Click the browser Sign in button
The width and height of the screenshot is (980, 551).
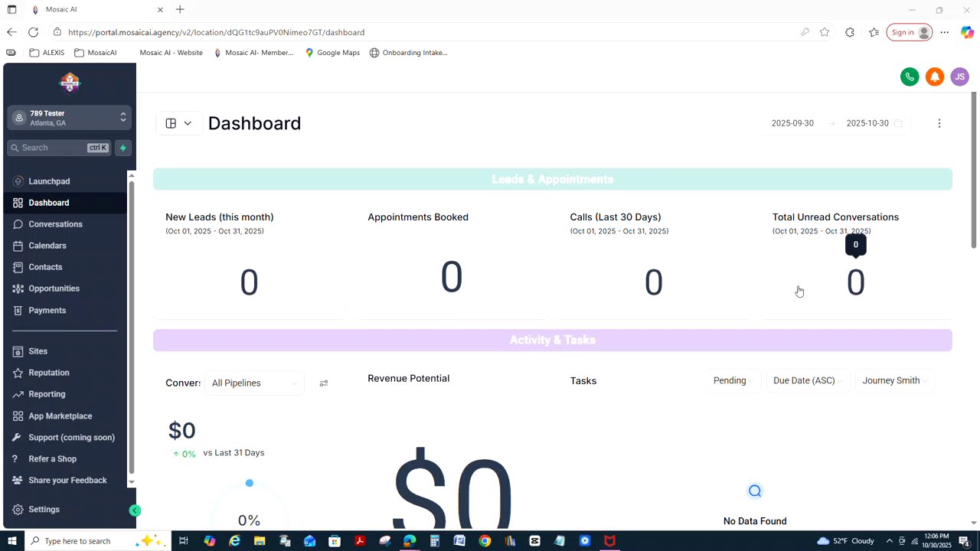click(909, 32)
